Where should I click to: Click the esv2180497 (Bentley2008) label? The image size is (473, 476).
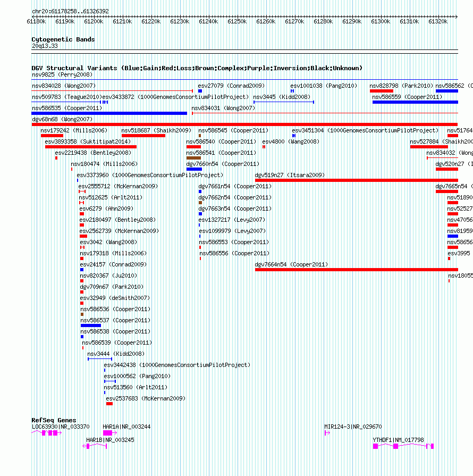117,220
